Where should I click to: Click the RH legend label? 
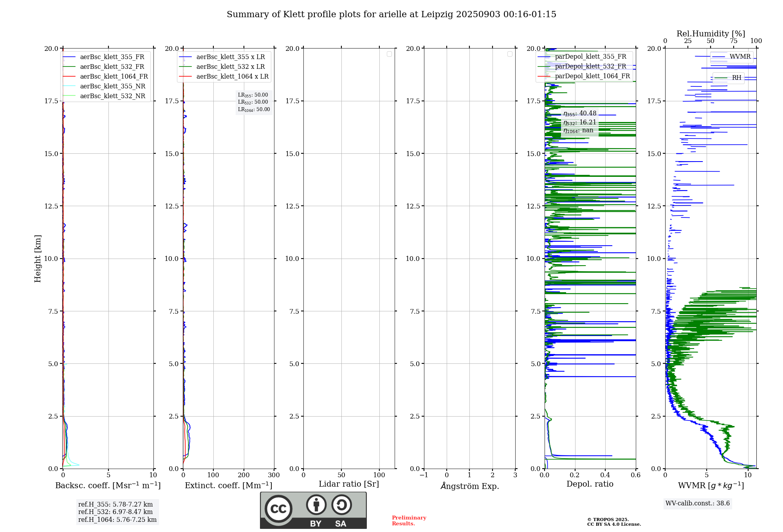point(736,77)
